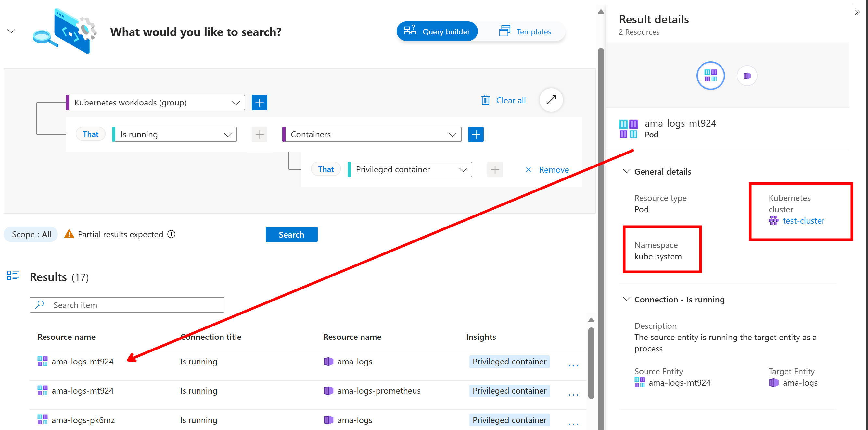Click the Results list view icon
Screen dimensions: 868x430
point(13,276)
